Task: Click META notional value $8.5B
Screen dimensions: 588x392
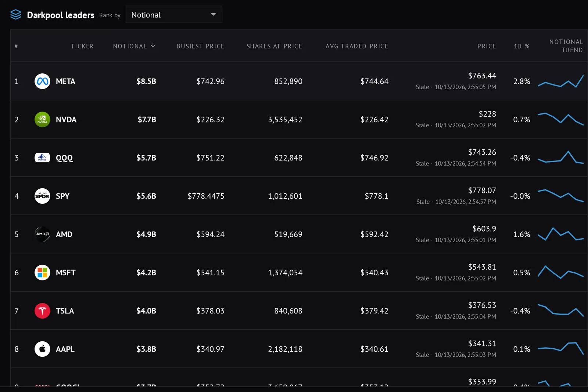Action: click(x=146, y=81)
